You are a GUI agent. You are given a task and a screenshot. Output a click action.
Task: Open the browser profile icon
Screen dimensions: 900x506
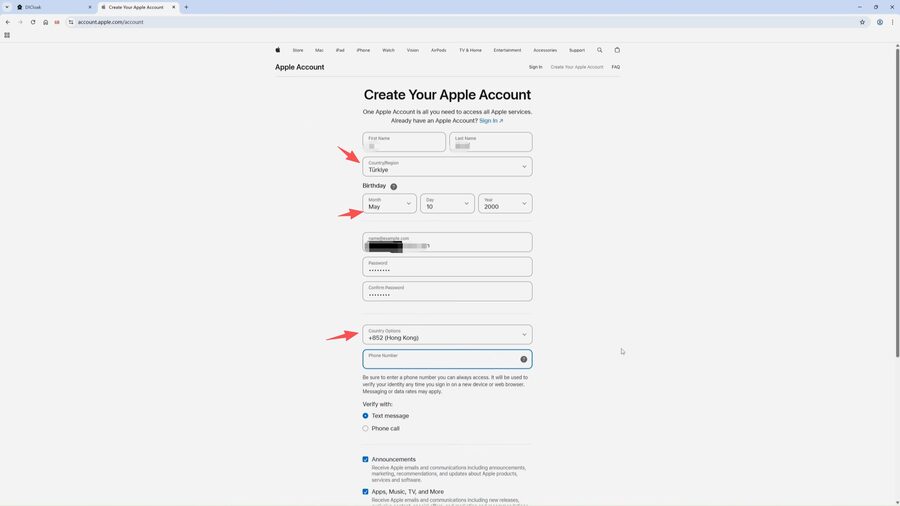pos(879,22)
